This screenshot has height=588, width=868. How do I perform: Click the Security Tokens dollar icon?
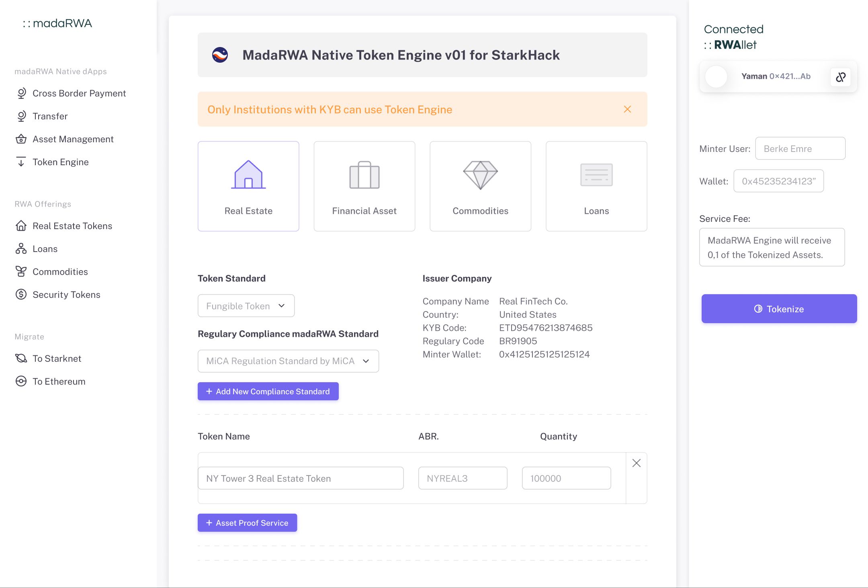(x=21, y=294)
